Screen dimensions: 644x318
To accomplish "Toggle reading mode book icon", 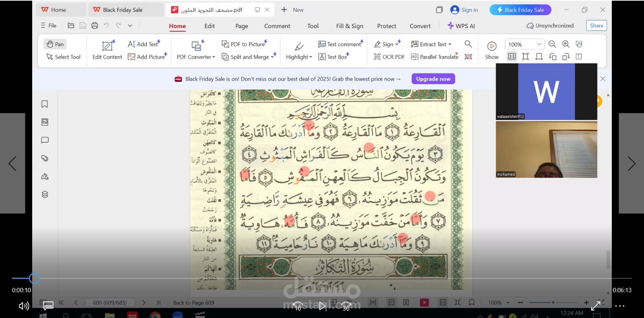I will [579, 57].
